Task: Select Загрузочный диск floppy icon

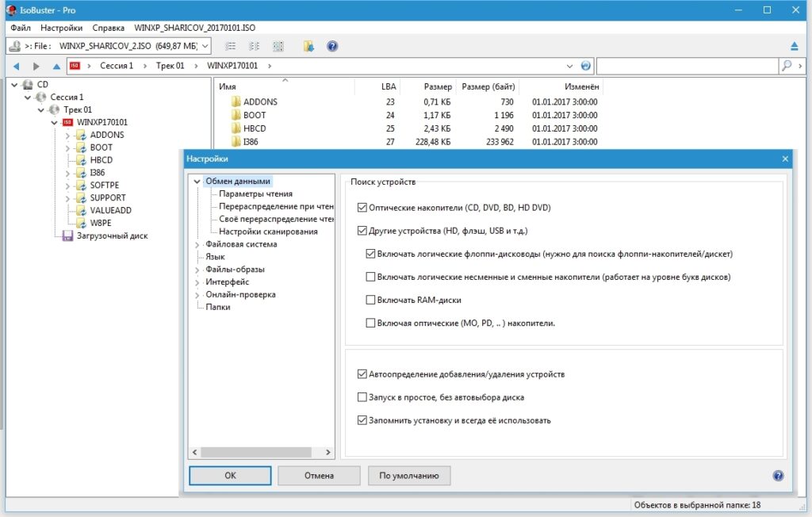Action: click(67, 236)
